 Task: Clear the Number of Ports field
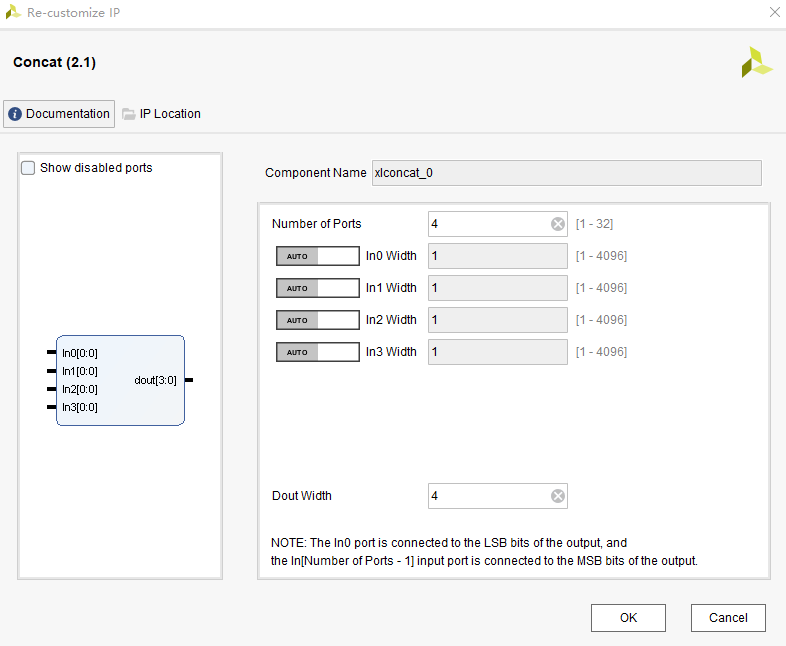(558, 224)
